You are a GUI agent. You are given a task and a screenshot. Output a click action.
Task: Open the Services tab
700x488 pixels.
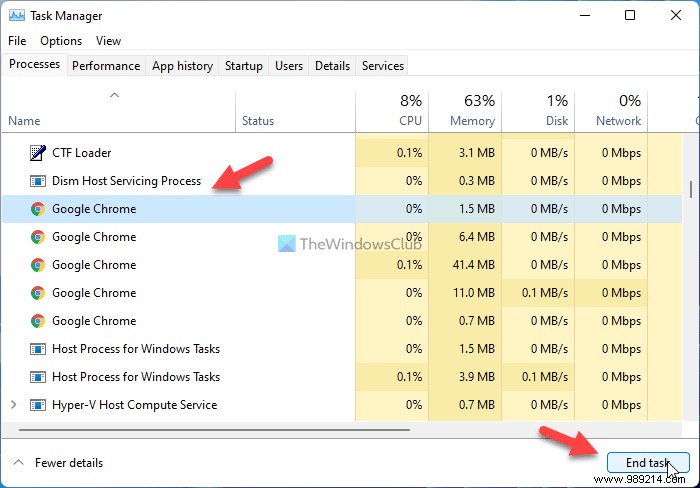pyautogui.click(x=383, y=66)
